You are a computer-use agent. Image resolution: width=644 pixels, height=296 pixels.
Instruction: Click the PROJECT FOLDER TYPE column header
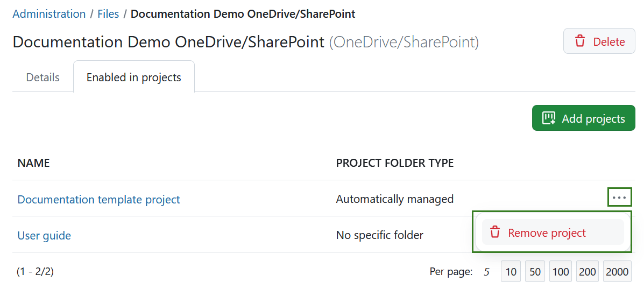394,163
